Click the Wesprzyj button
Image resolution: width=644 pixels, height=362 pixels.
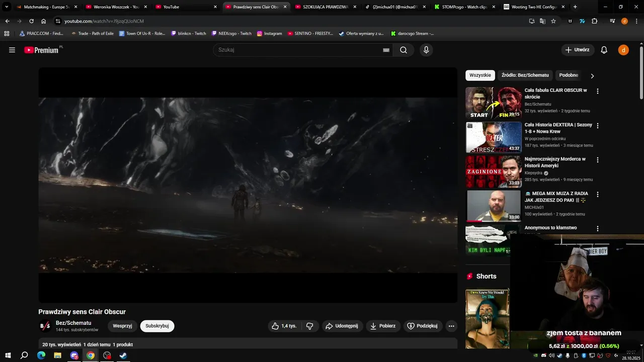click(x=122, y=326)
